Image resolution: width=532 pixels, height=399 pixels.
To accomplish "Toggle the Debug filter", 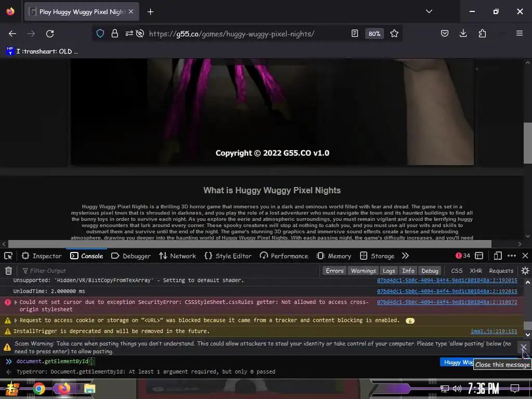I will [430, 271].
